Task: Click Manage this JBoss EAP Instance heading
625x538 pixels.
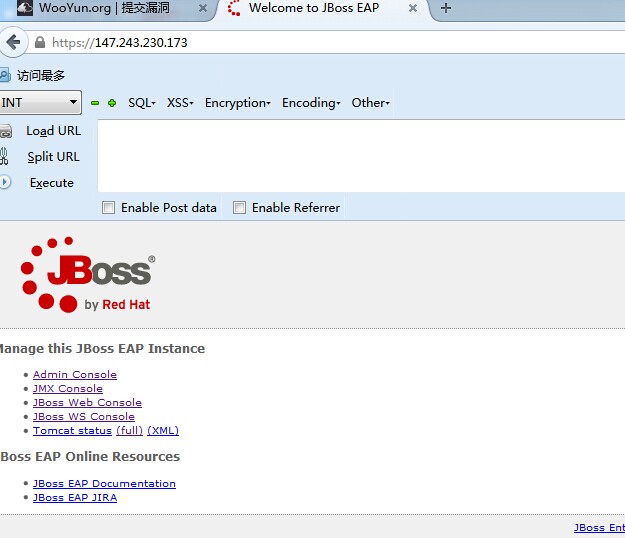Action: [102, 348]
